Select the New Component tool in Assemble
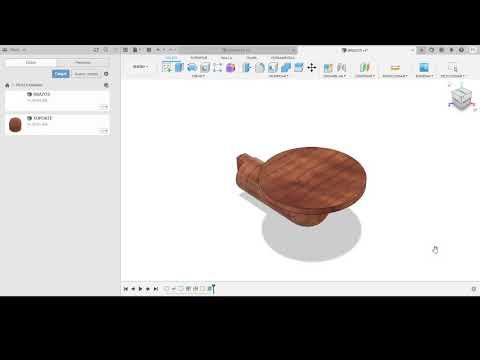Viewport: 480px width, 360px height. [x=328, y=68]
